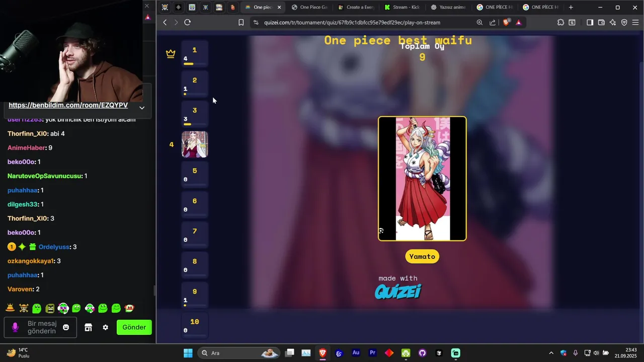Close the active One piece tab
The image size is (644, 362).
[x=279, y=7]
